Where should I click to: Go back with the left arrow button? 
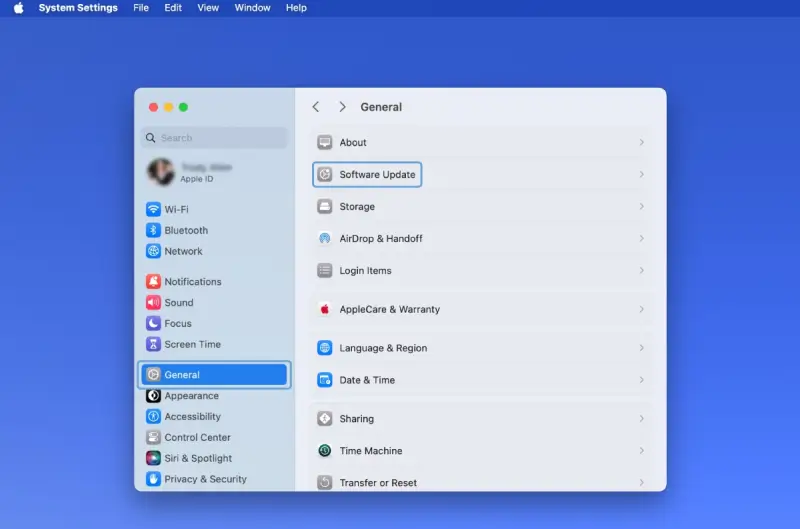tap(316, 107)
